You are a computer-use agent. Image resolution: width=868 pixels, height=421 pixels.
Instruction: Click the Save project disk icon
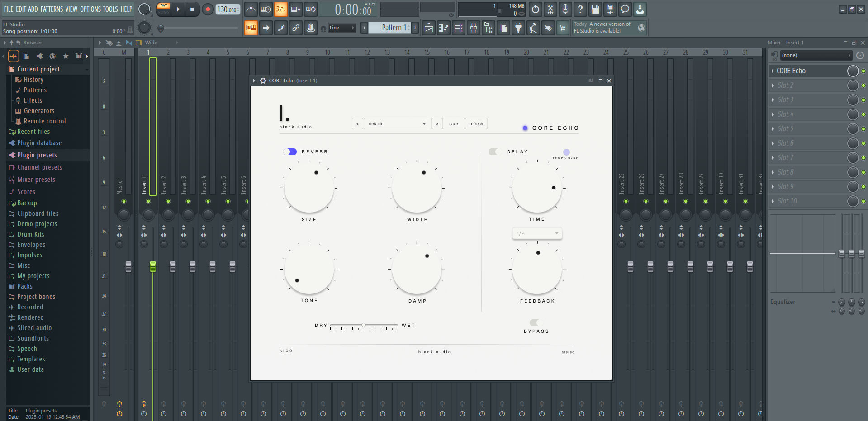(595, 9)
